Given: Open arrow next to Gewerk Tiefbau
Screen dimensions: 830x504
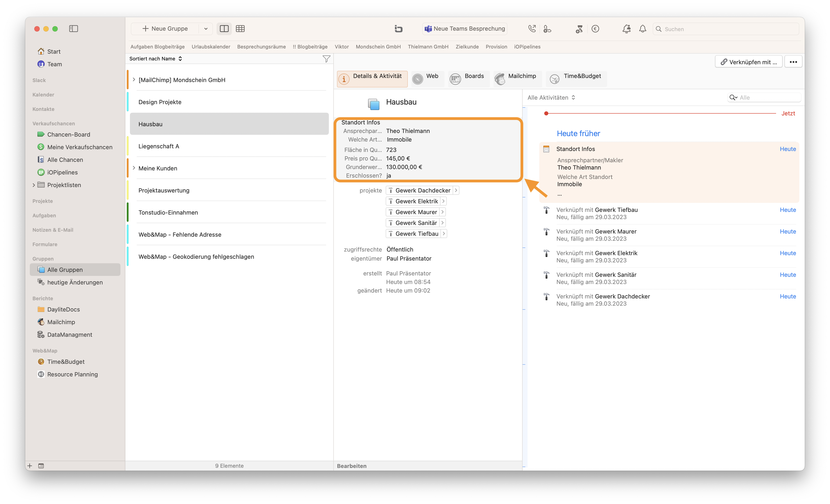Looking at the screenshot, I should coord(444,233).
